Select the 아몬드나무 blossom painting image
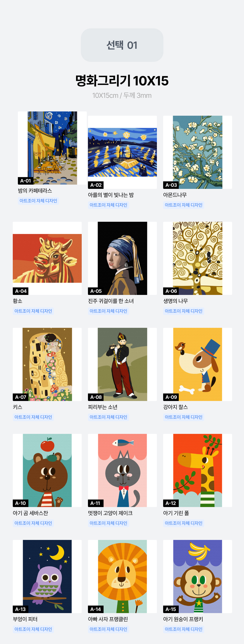The width and height of the screenshot is (244, 644). (x=197, y=152)
